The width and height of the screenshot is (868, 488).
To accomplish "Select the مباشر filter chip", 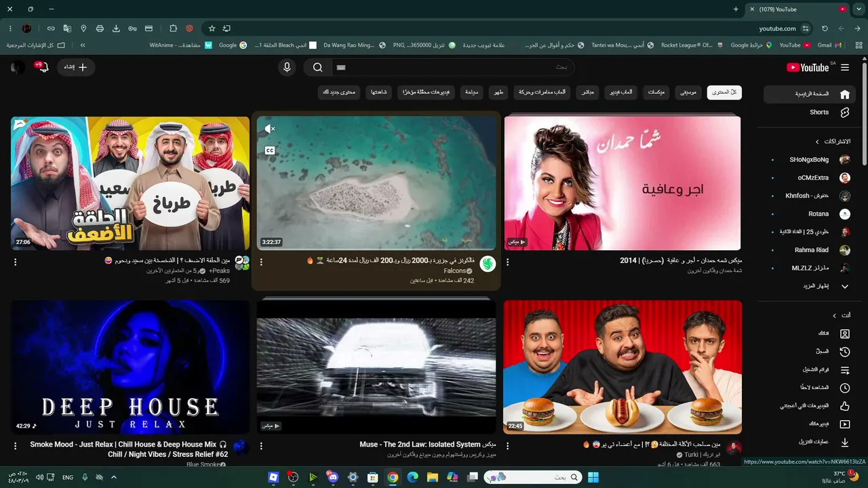I will tap(589, 92).
